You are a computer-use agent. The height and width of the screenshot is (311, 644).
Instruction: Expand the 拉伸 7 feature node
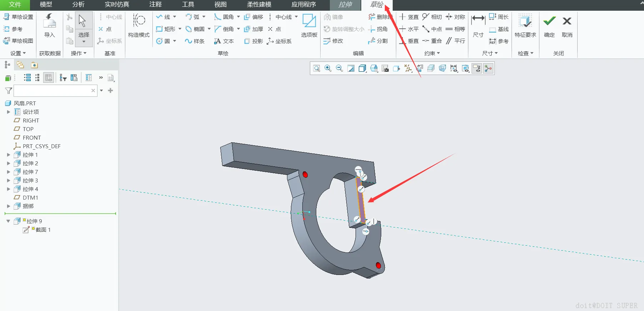click(x=9, y=172)
